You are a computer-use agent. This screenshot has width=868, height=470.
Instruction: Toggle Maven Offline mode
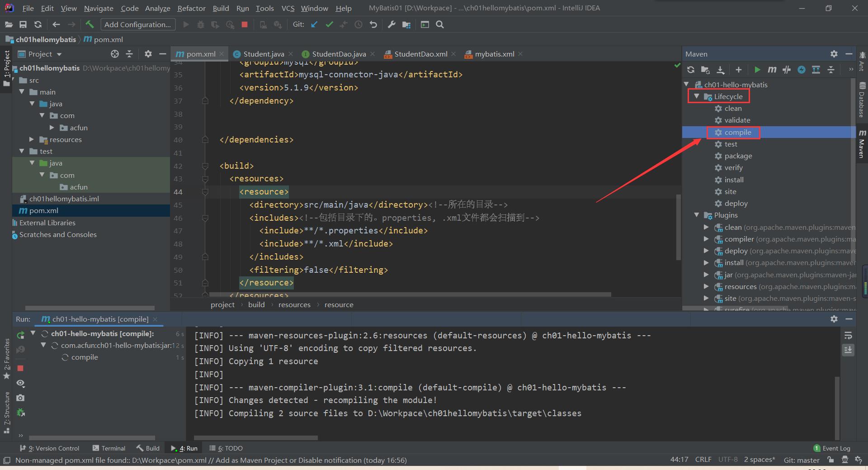[787, 70]
